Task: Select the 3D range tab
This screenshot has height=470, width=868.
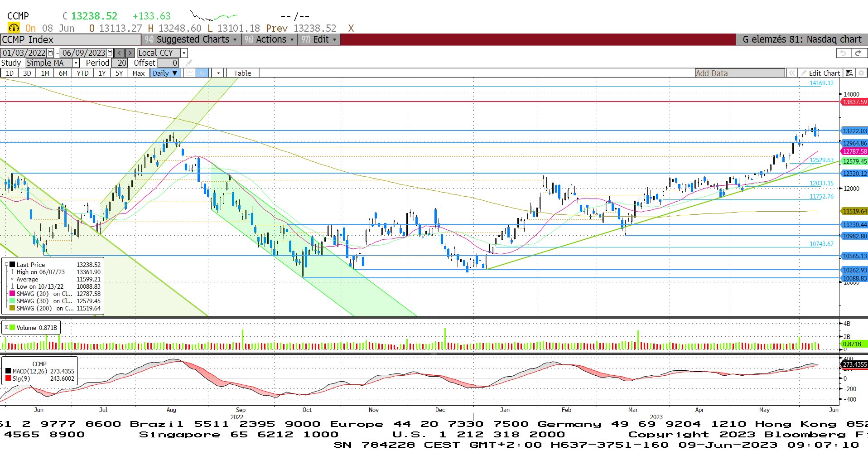Action: pos(27,73)
